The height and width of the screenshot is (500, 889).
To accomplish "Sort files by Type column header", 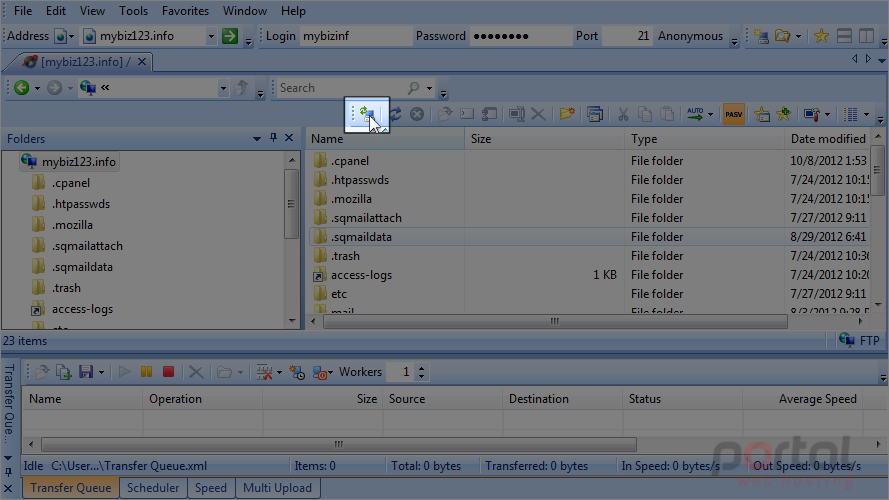I will [x=705, y=139].
